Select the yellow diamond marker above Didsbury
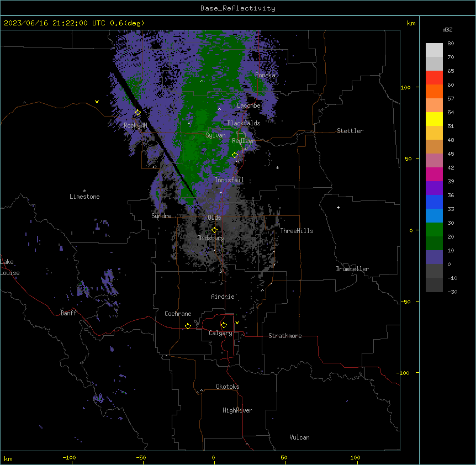Screen dimensions: 476x465 point(214,230)
